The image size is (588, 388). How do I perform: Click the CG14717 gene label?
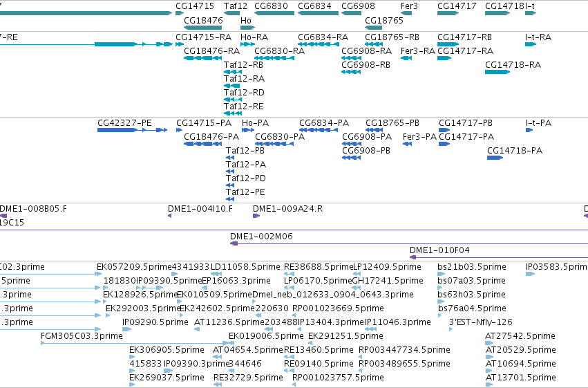point(457,6)
